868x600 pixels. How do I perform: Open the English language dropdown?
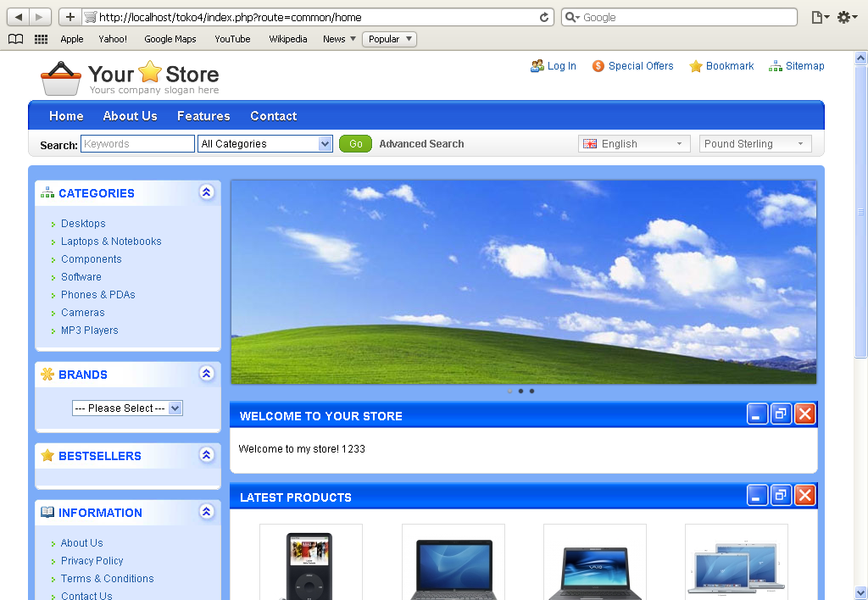pyautogui.click(x=634, y=144)
